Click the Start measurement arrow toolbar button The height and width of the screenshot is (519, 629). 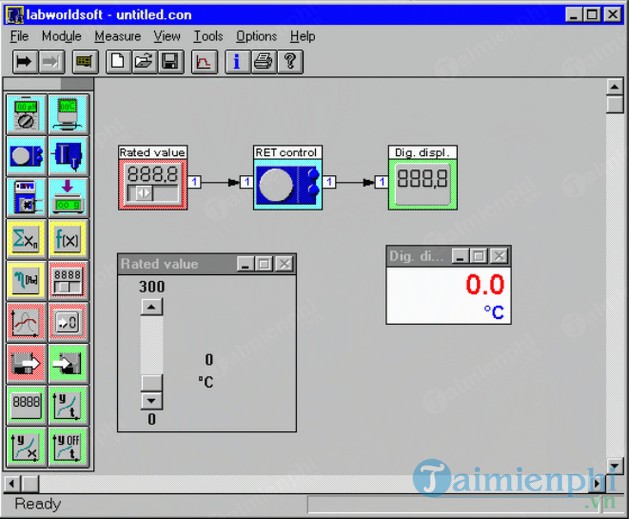pos(25,61)
